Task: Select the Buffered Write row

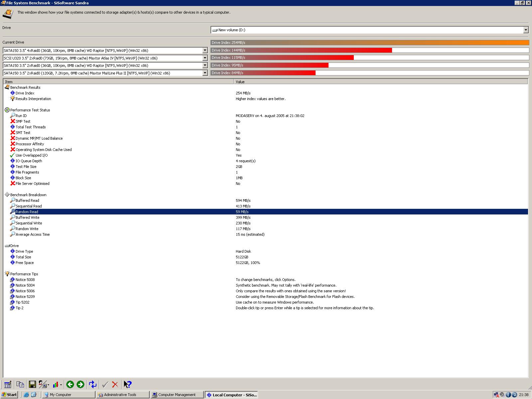Action: [x=266, y=217]
